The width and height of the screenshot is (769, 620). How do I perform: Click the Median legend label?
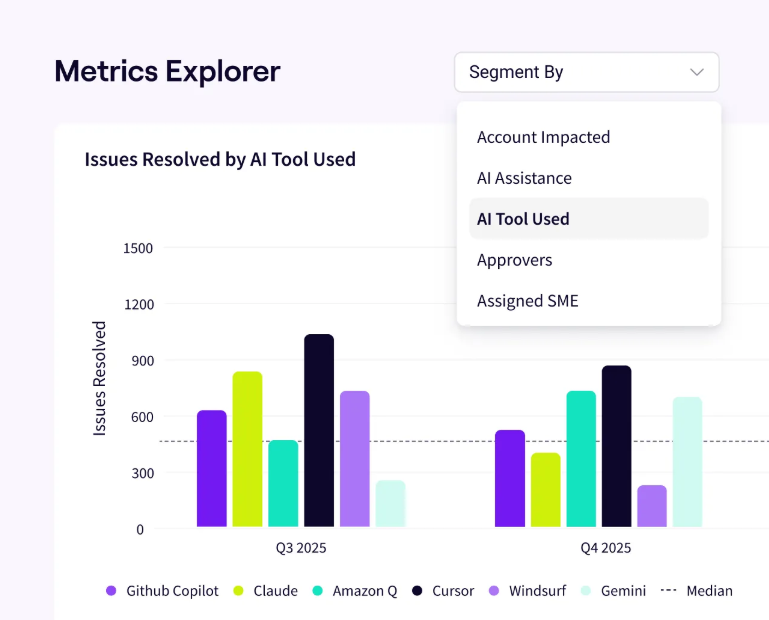click(x=710, y=591)
